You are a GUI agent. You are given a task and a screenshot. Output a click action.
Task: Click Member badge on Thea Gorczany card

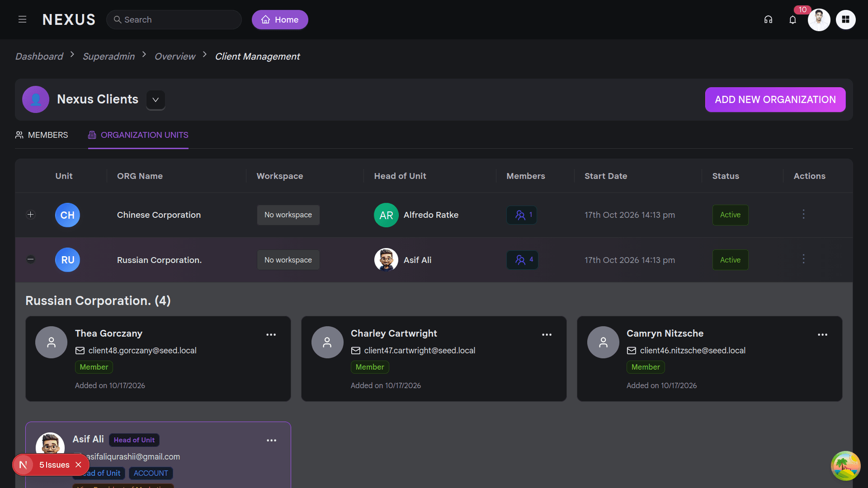94,367
